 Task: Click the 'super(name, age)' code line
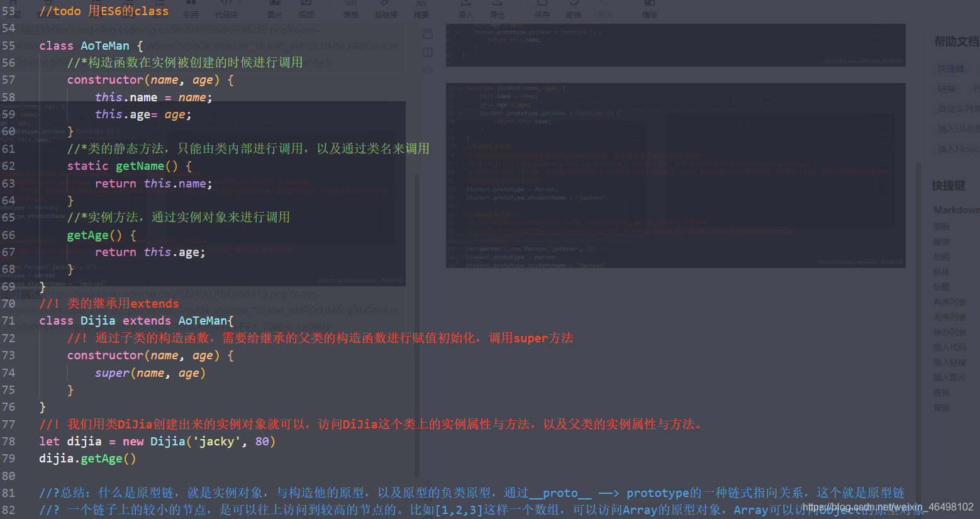click(150, 373)
